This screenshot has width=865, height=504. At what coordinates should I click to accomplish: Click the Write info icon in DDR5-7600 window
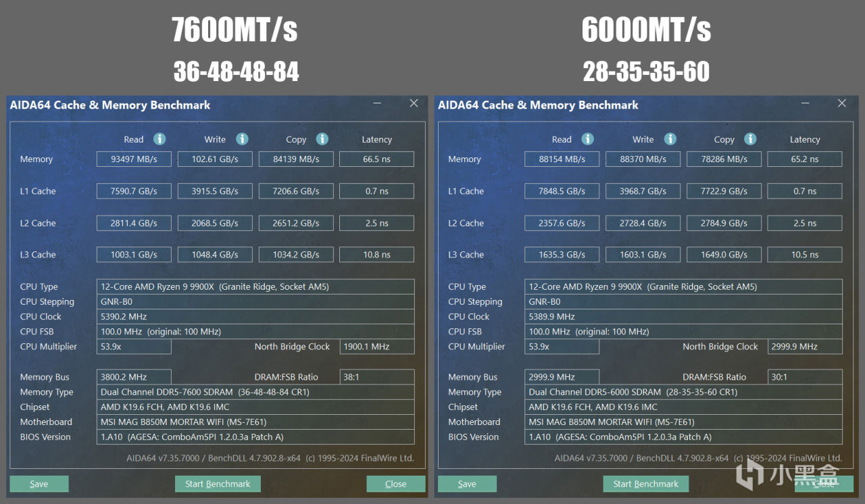(242, 138)
